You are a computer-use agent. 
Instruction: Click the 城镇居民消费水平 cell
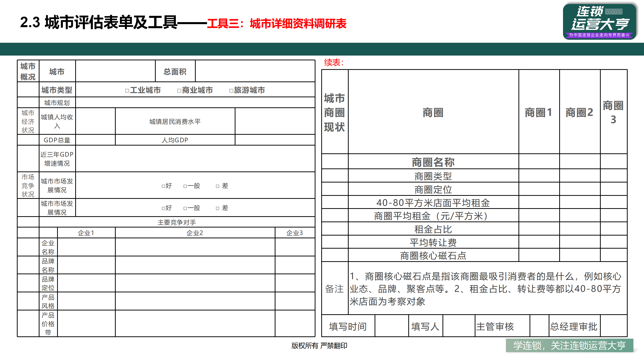175,121
